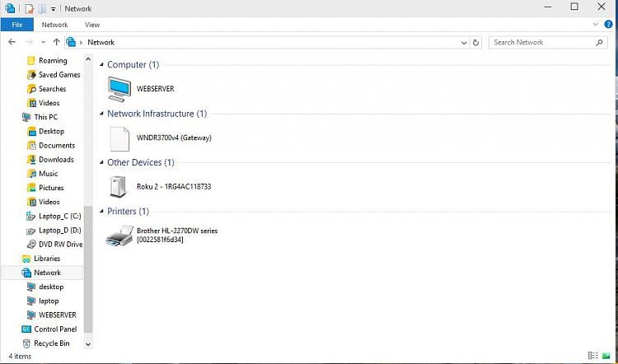
Task: Click the Searches folder icon
Action: [x=31, y=89]
